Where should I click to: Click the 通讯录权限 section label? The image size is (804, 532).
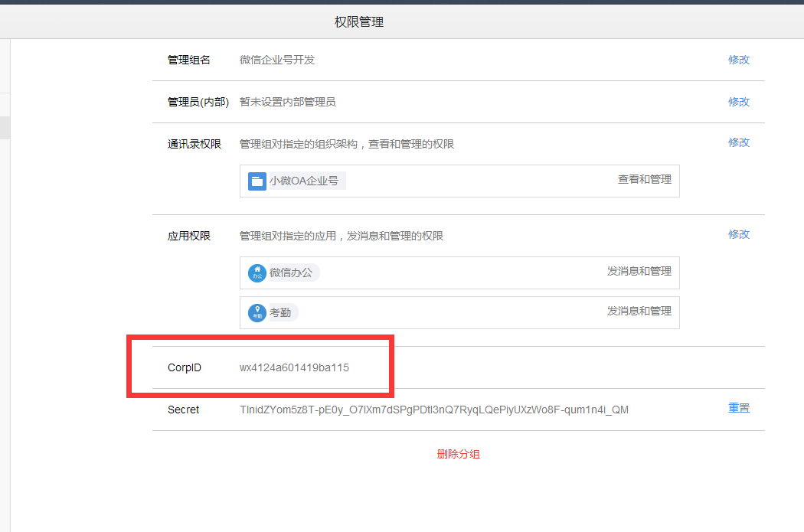coord(194,144)
